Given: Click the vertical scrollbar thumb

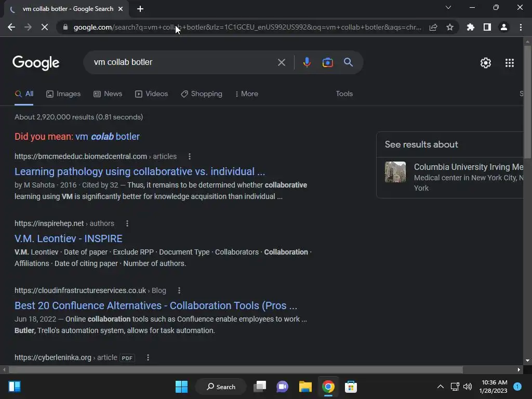Looking at the screenshot, I should point(527,102).
